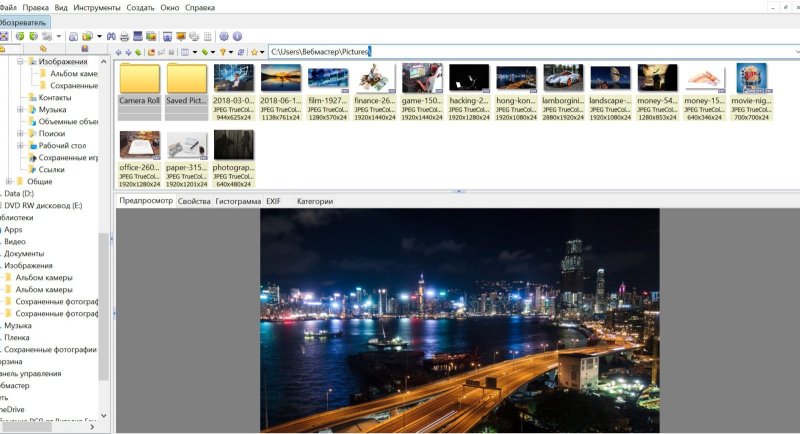800x434 pixels.
Task: Switch to the Folders panel tab icon
Action: coord(3,48)
